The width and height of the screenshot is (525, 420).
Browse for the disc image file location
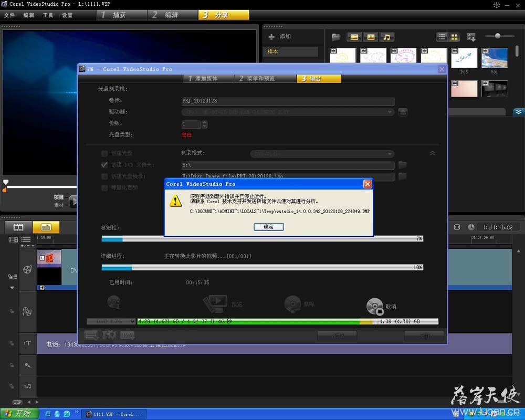403,176
